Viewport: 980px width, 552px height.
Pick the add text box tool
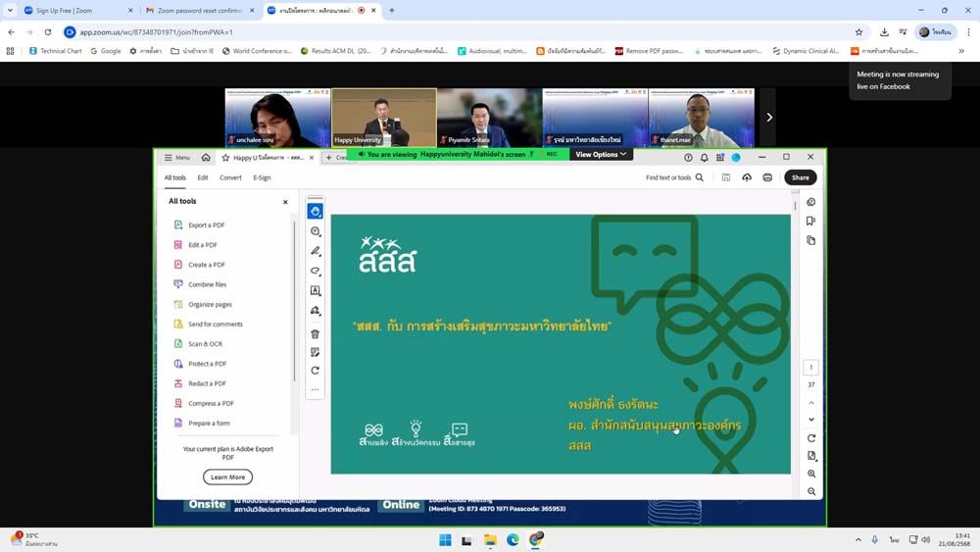315,290
